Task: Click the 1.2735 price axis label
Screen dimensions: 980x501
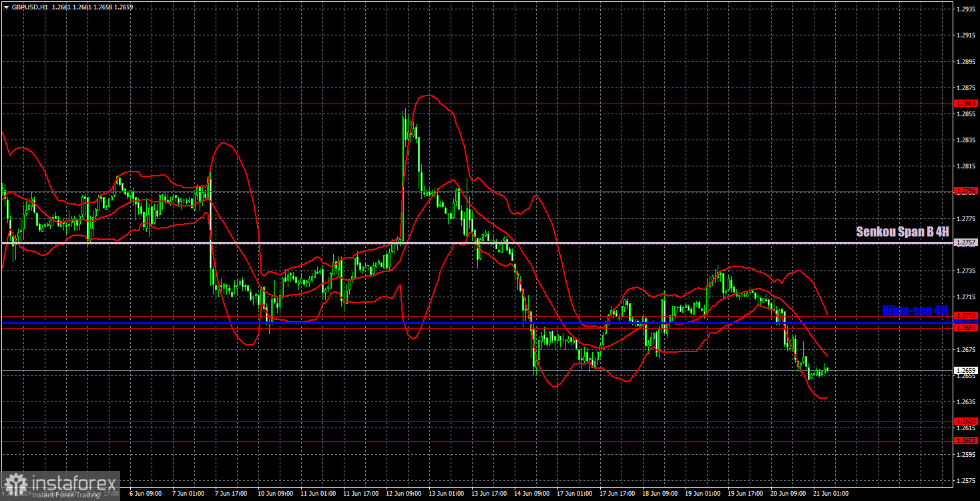Action: pos(966,271)
